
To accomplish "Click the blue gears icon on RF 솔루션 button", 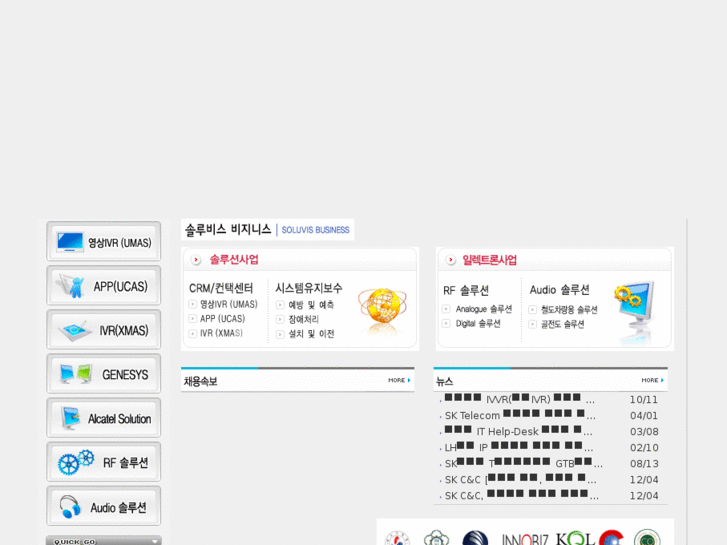I will coord(76,462).
